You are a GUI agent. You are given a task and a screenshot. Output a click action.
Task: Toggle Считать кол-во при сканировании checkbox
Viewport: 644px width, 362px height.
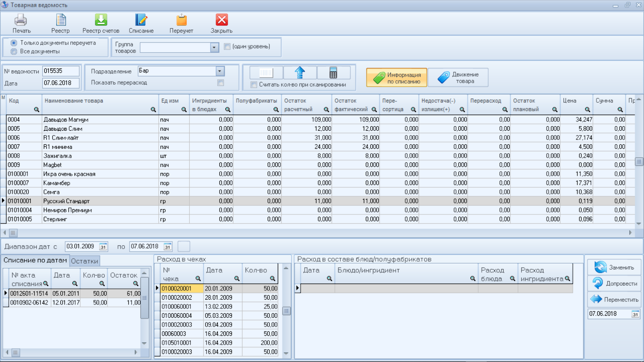[x=254, y=85]
